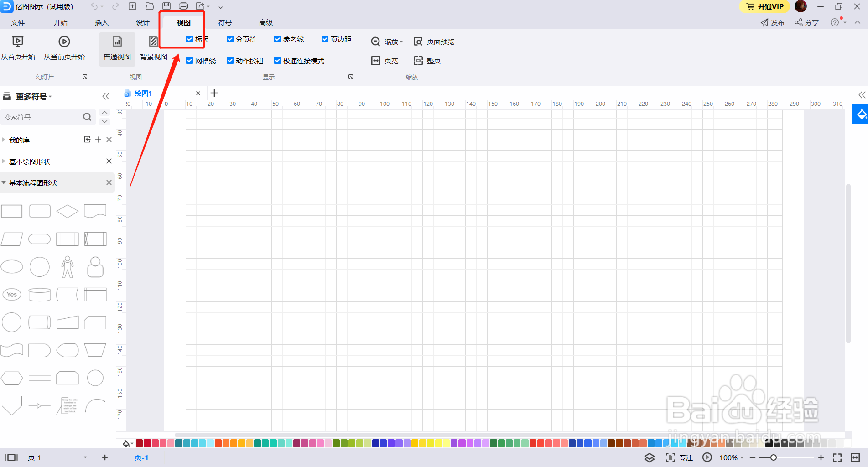Open the fill style side panel
Screen dimensions: 868x467
coord(860,114)
